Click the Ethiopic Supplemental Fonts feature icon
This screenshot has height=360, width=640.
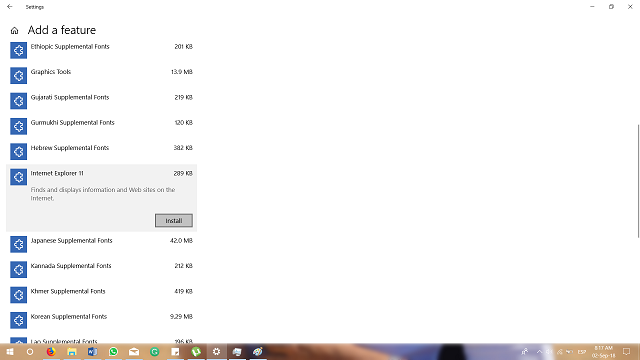pos(18,51)
